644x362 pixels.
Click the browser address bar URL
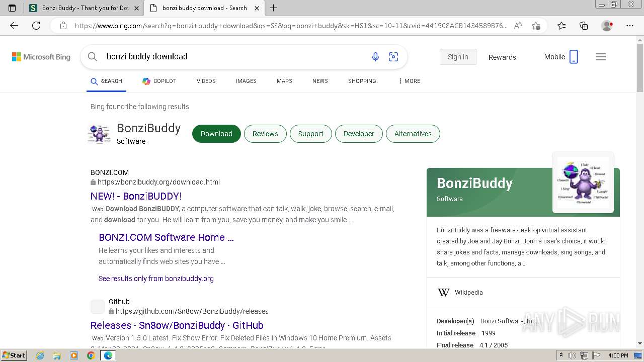click(291, 26)
